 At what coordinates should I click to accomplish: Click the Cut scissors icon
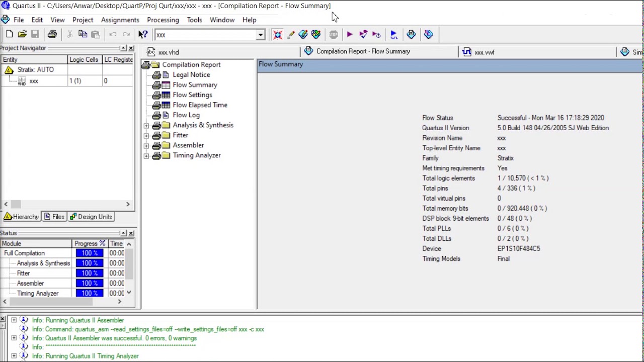point(70,34)
